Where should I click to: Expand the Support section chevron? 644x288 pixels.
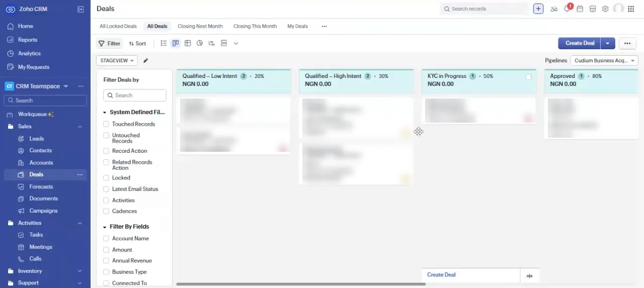pos(79,283)
